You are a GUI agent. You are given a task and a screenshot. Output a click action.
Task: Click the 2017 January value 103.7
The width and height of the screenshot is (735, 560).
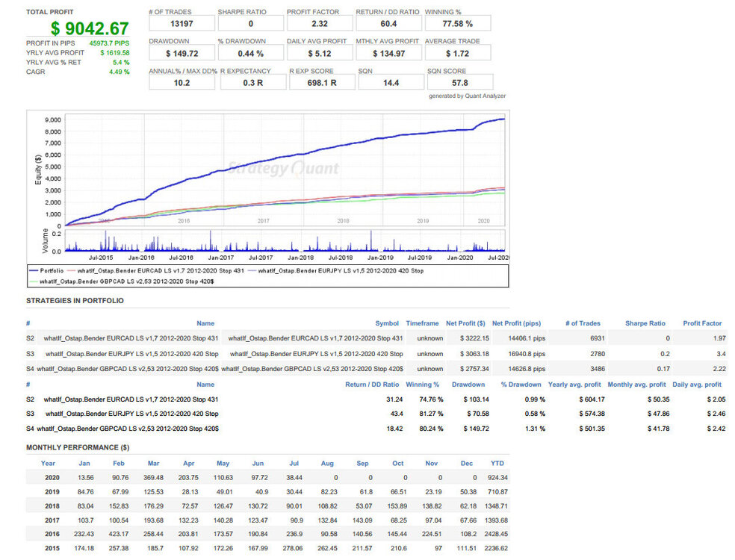pos(86,520)
